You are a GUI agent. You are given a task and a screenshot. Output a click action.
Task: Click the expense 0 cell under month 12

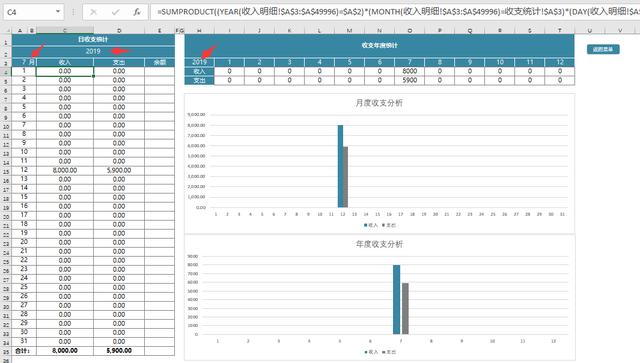(560, 80)
